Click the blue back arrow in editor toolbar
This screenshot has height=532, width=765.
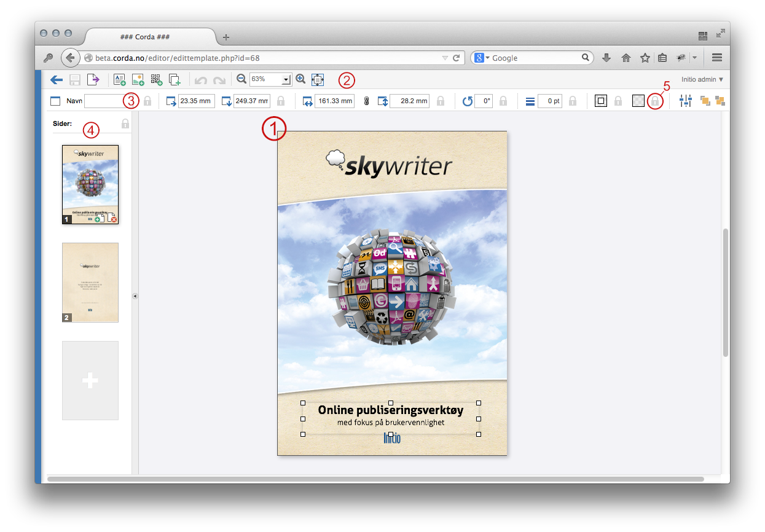pyautogui.click(x=57, y=79)
